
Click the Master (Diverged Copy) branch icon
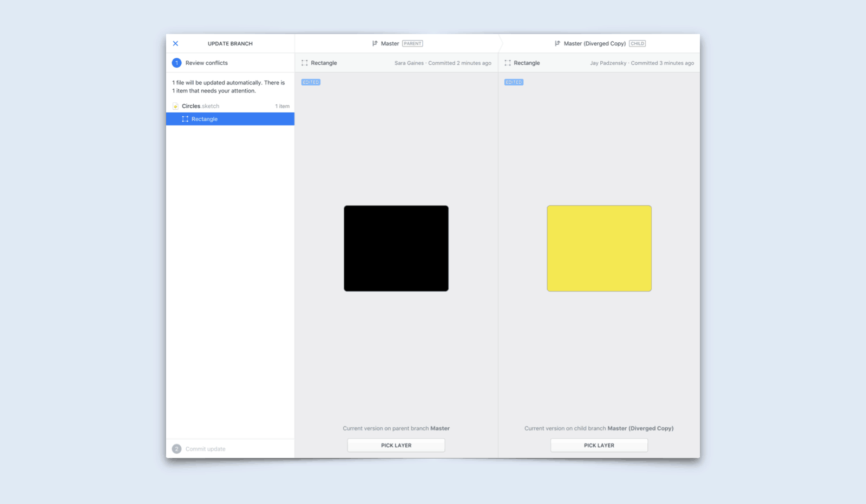pyautogui.click(x=557, y=44)
